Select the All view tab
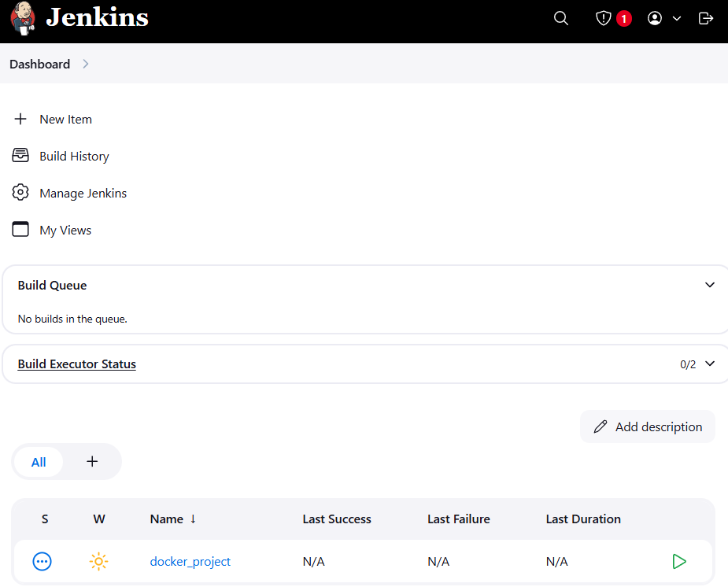This screenshot has width=728, height=587. click(x=39, y=462)
